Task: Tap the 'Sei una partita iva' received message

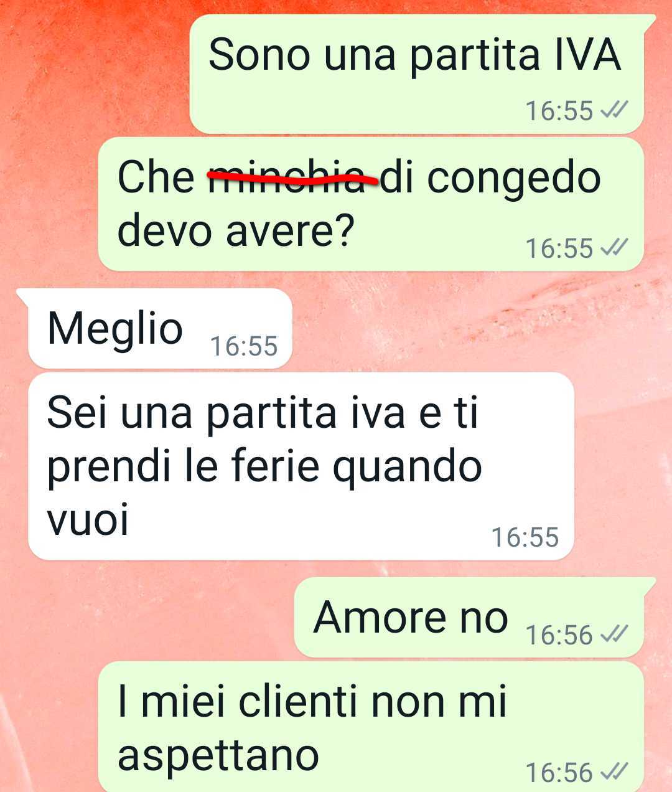Action: [301, 466]
